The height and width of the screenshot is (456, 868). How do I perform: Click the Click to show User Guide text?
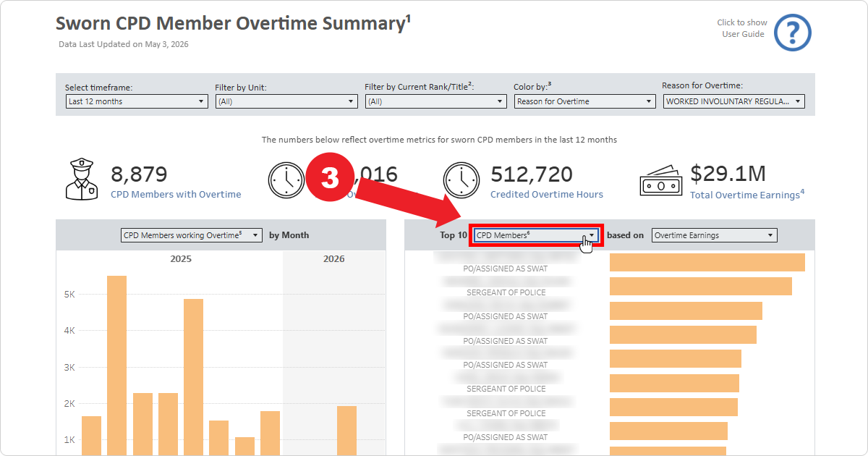click(742, 28)
